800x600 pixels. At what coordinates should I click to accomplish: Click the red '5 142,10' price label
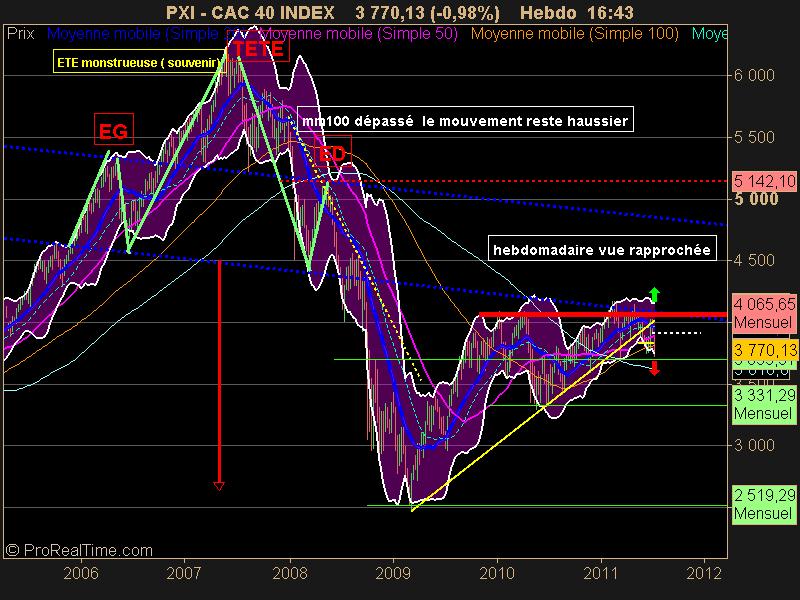click(x=764, y=181)
